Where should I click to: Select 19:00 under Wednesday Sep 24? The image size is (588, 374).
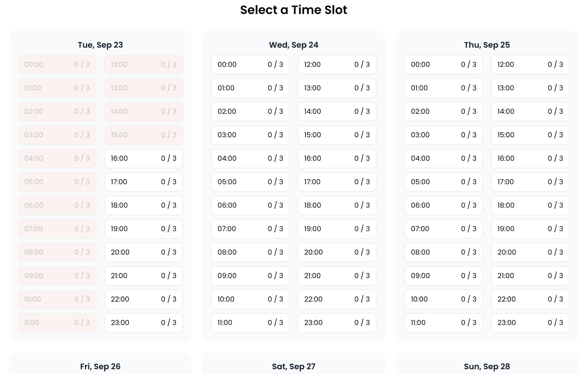coord(337,229)
